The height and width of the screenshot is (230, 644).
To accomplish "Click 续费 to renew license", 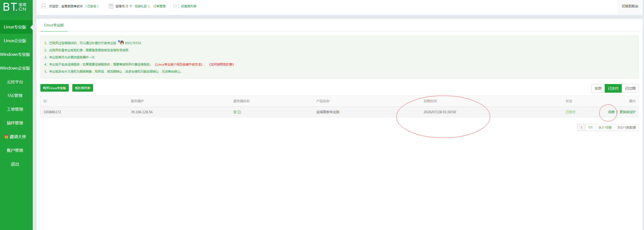I will 611,112.
